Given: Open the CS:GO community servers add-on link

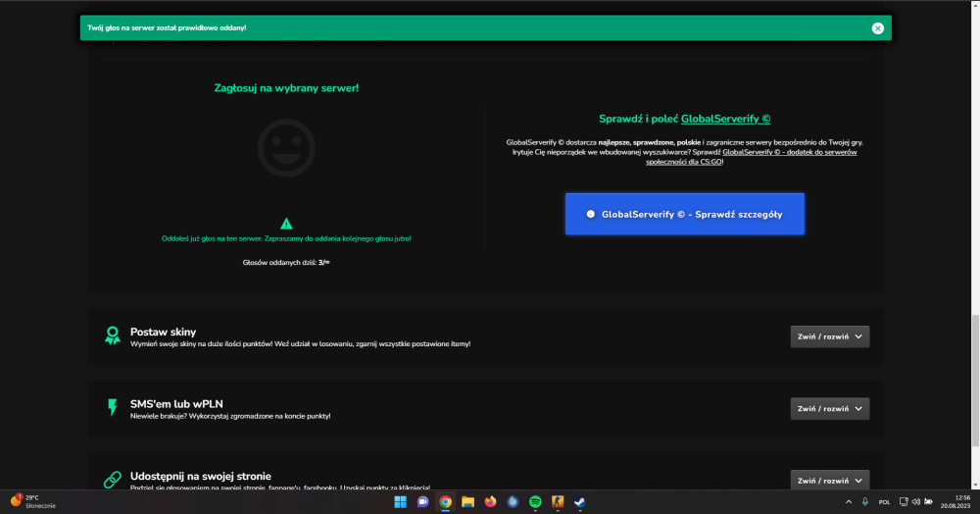Looking at the screenshot, I should click(752, 157).
